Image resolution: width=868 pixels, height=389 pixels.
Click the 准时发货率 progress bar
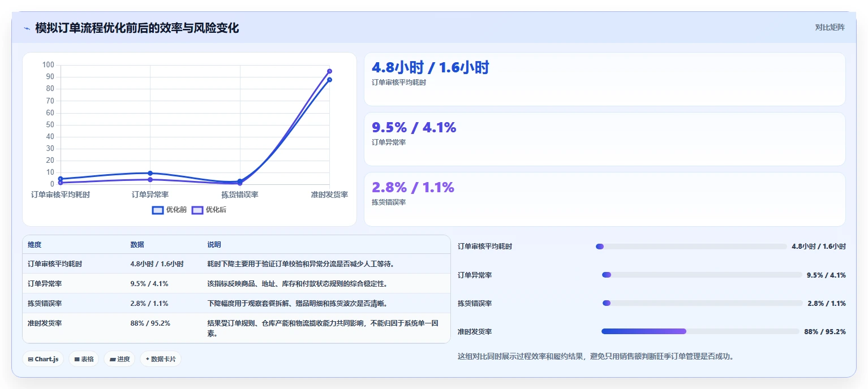(x=700, y=331)
